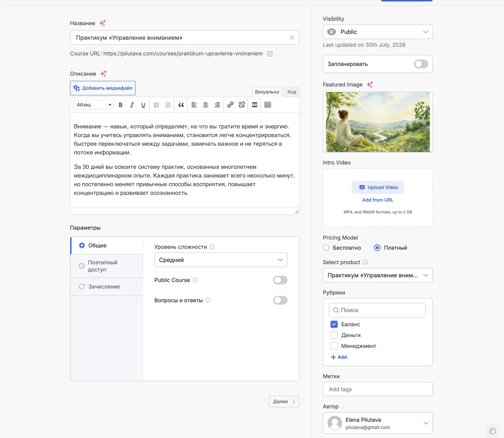Apply underline formatting in the editor
Image resolution: width=504 pixels, height=438 pixels.
(143, 105)
